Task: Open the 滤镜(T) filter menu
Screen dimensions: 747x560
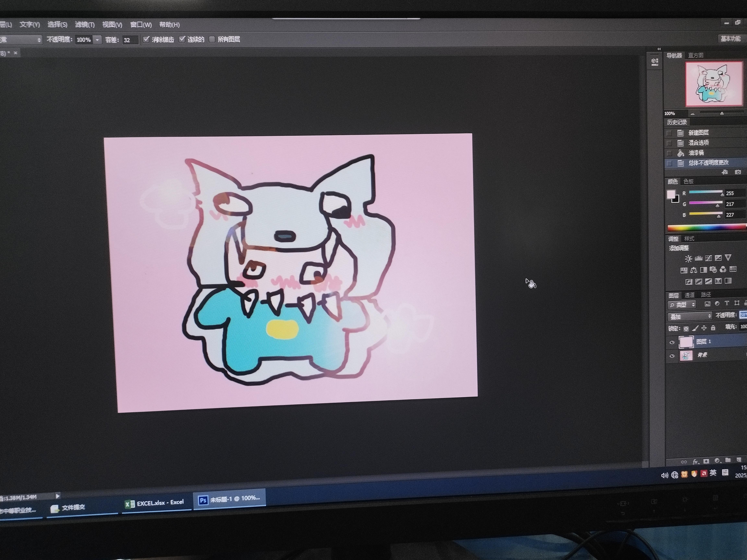Action: (85, 25)
